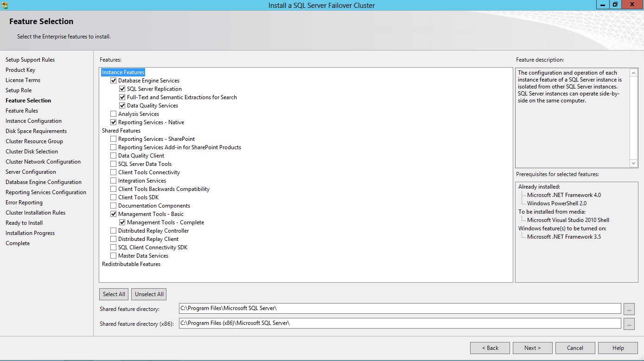
Task: Enable SQL Client Connectivity SDK checkbox
Action: pyautogui.click(x=114, y=247)
